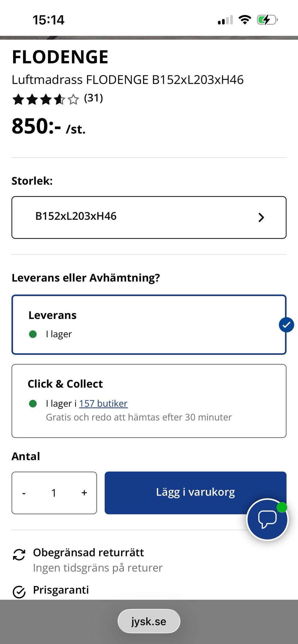Decrease quantity with minus button
The image size is (298, 644).
point(24,493)
